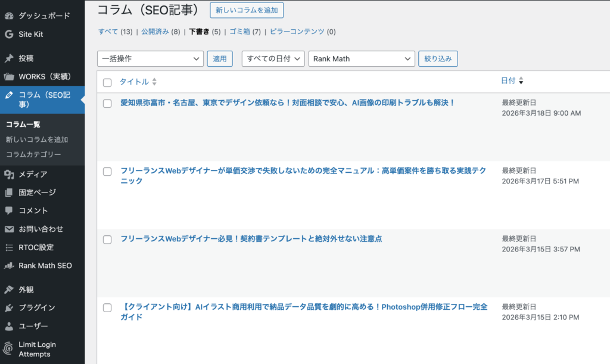Click the Limit Login Attempts fingerprint icon
This screenshot has width=610, height=364.
click(9, 349)
